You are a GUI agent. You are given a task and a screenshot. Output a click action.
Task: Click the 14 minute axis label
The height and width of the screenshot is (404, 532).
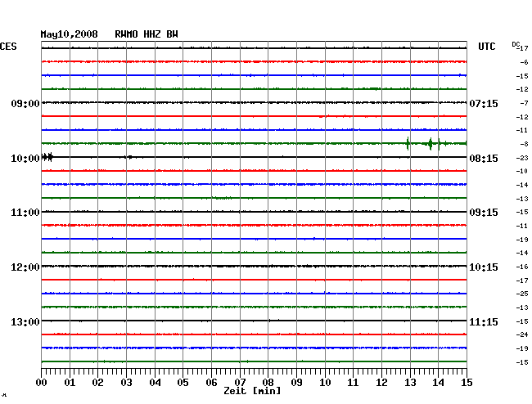(x=439, y=383)
